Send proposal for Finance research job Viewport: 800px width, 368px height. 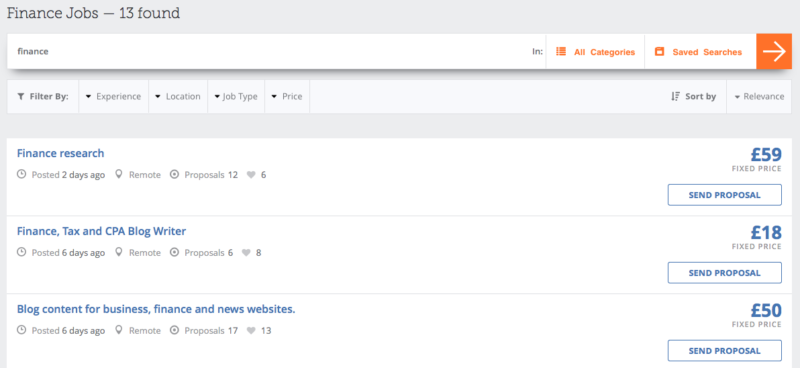(724, 195)
